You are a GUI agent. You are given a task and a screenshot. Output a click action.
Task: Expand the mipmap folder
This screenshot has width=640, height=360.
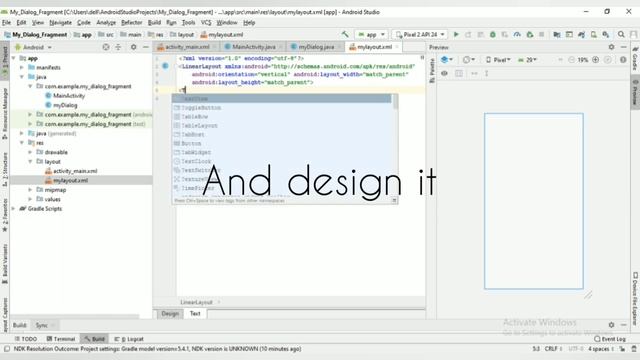click(30, 190)
